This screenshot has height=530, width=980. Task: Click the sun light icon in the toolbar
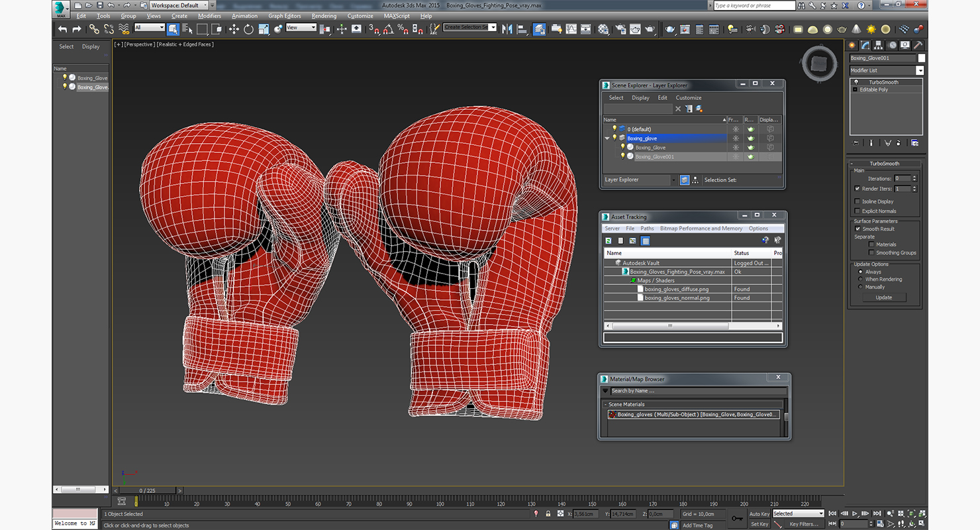(x=871, y=29)
